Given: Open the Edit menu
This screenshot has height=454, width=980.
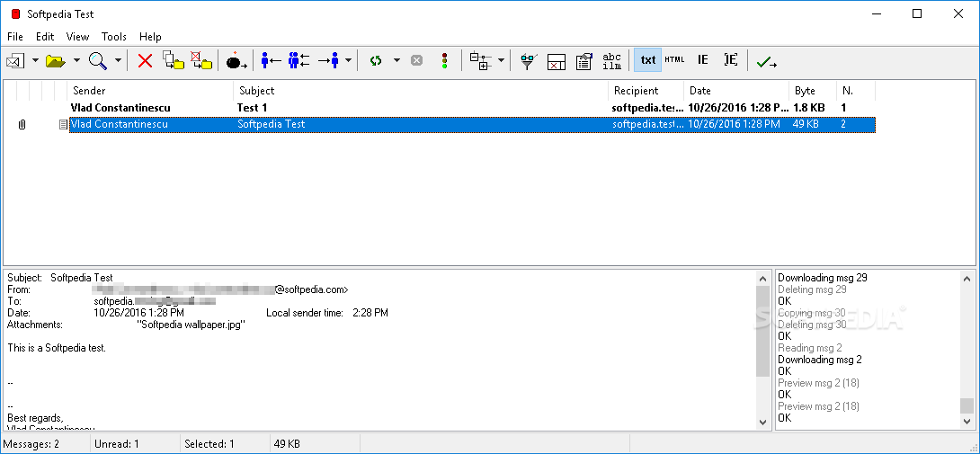Looking at the screenshot, I should pyautogui.click(x=45, y=37).
